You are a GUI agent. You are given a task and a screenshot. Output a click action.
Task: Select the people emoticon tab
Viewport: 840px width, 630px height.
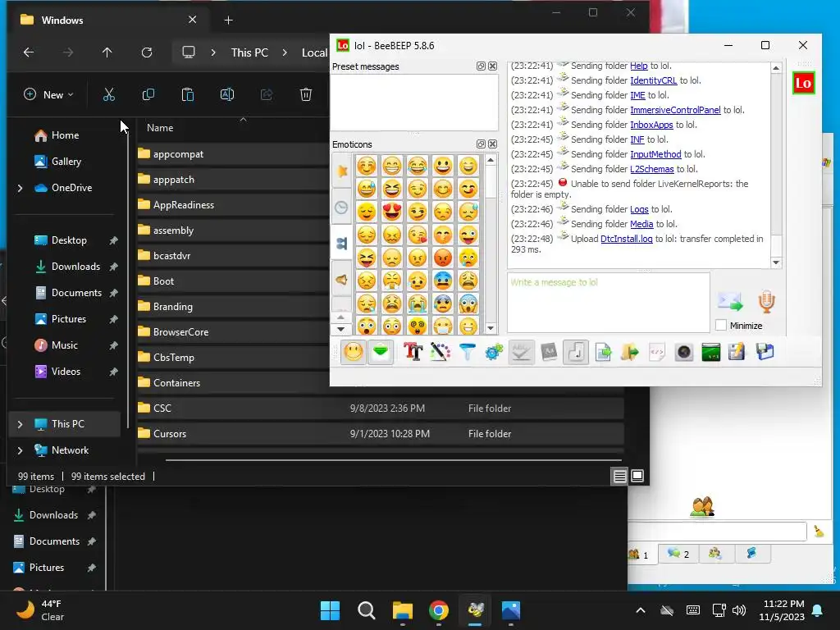(342, 243)
